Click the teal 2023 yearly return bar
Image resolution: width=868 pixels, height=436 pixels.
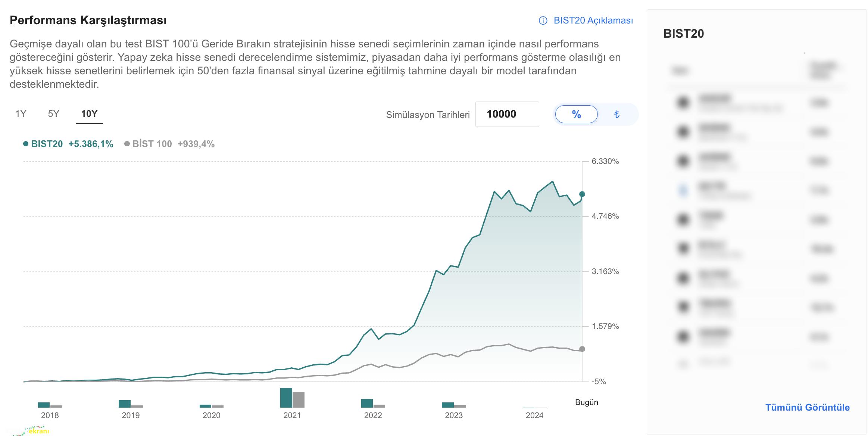click(448, 405)
